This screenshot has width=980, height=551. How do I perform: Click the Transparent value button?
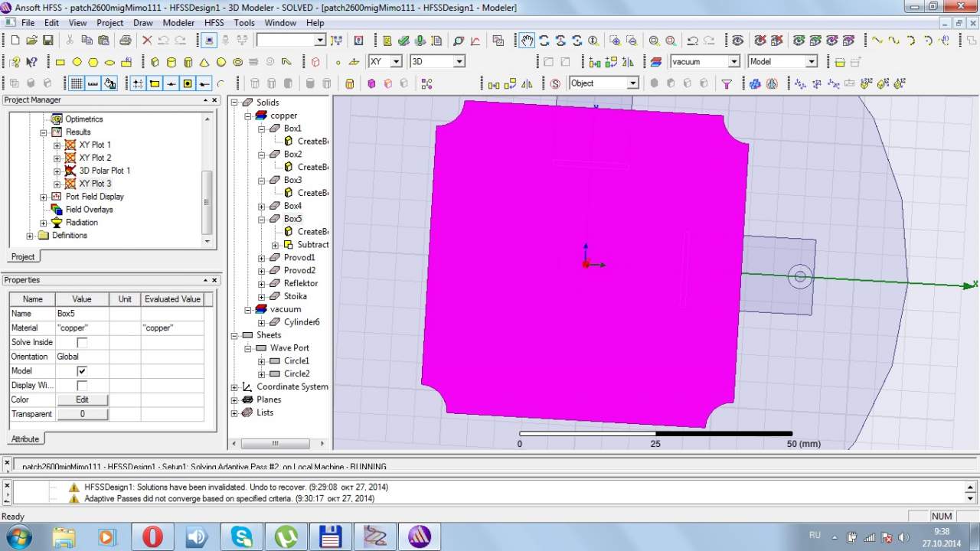[82, 414]
